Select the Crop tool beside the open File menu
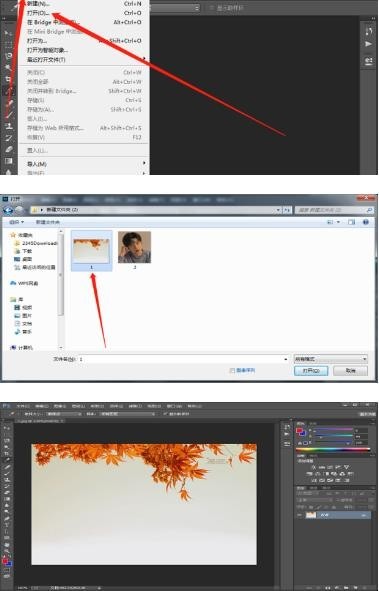Image resolution: width=379 pixels, height=591 pixels. 8,79
